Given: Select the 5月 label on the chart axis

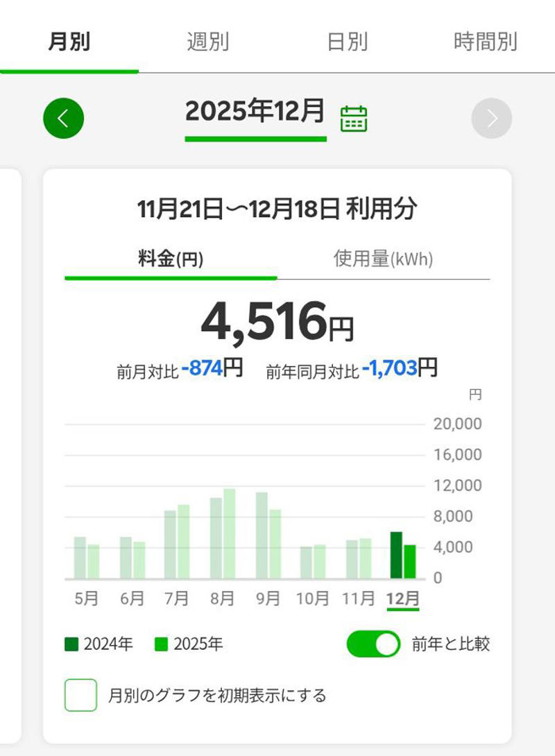Looking at the screenshot, I should (86, 599).
